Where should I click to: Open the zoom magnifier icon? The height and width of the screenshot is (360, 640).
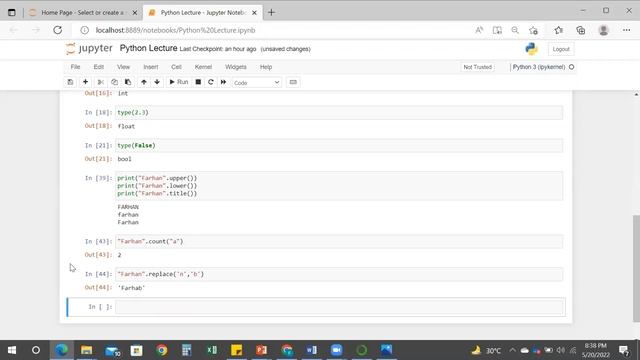(515, 30)
